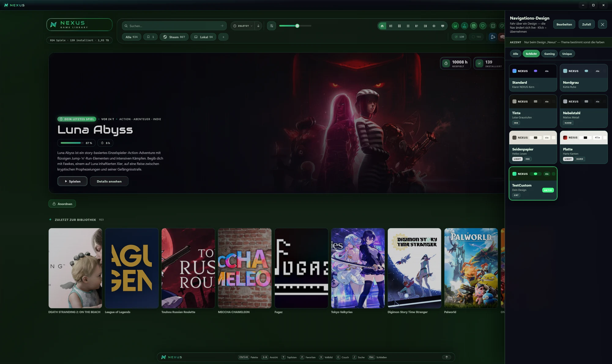Adjust the cover size slider
Screen dimensions: 612x364
click(x=295, y=26)
